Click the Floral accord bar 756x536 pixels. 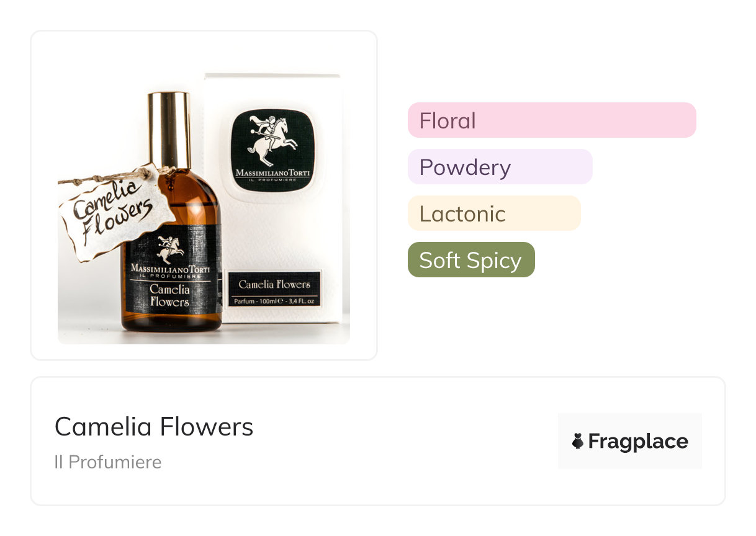coord(551,120)
